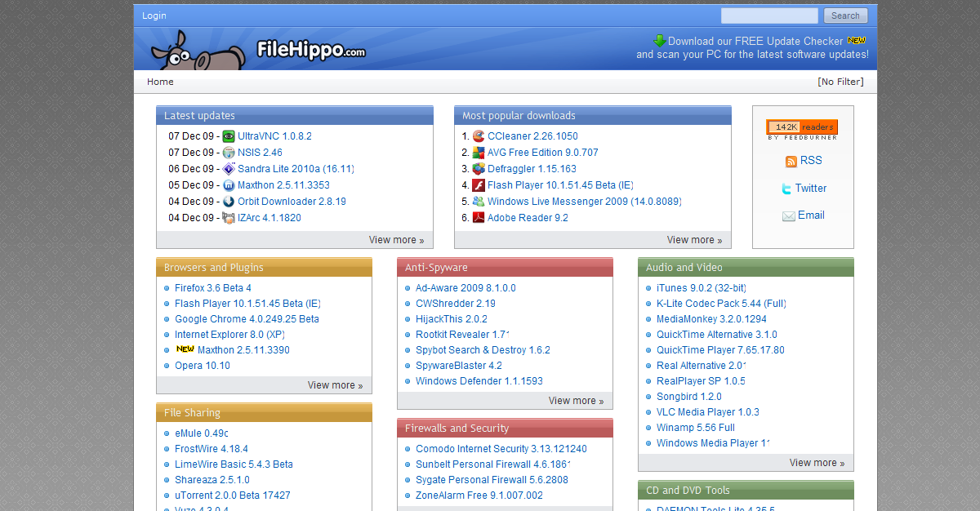
Task: Open Spybot Search & Destroy 1.6.2
Action: pos(483,350)
